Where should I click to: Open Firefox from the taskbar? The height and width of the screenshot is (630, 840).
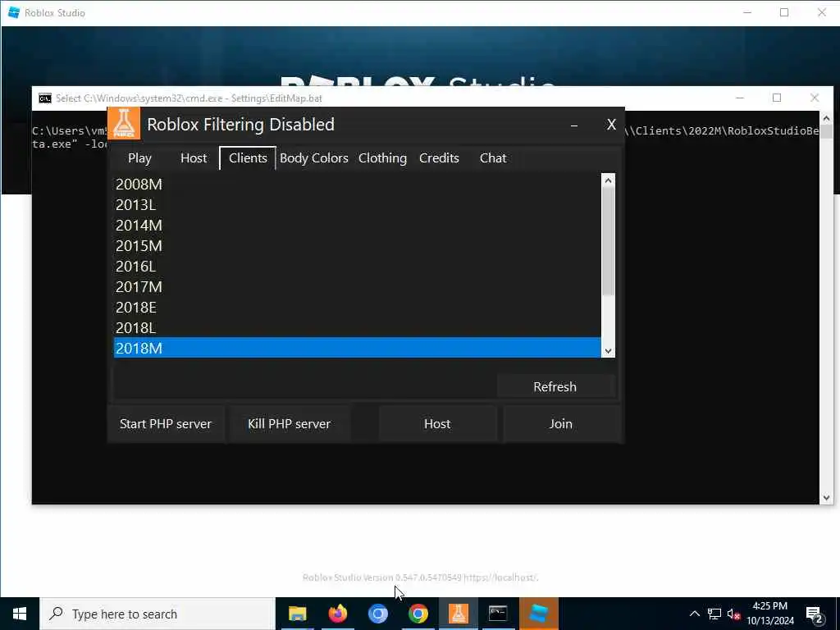click(x=337, y=614)
